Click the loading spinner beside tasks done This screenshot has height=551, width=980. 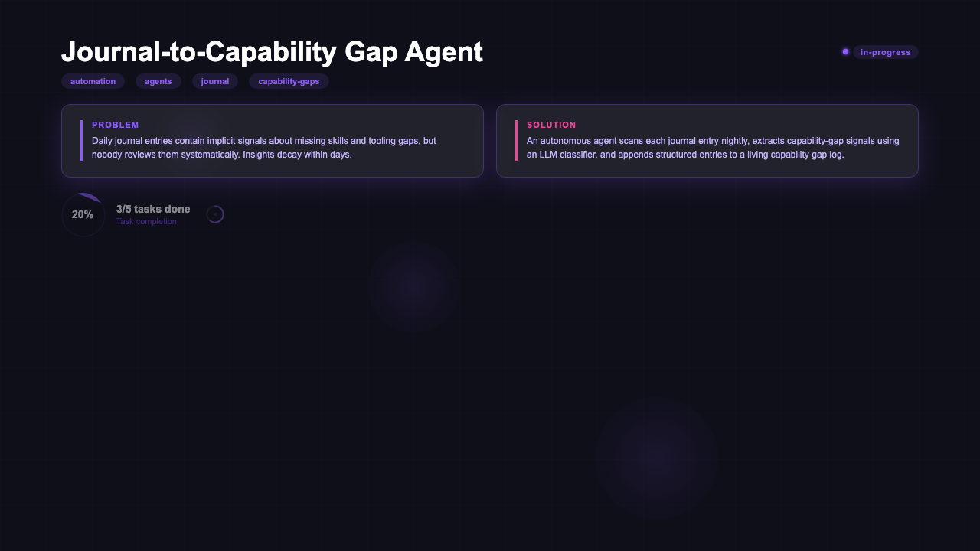215,214
